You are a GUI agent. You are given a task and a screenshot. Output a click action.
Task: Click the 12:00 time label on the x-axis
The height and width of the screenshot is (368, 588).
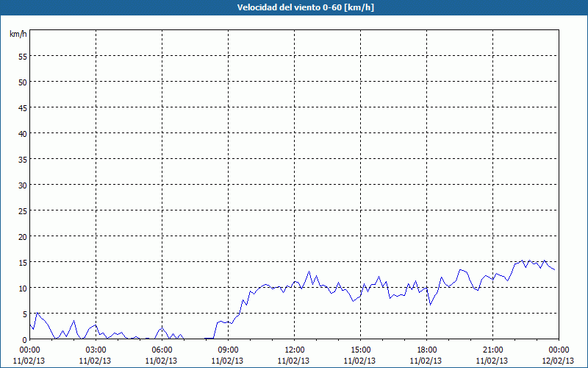(295, 350)
